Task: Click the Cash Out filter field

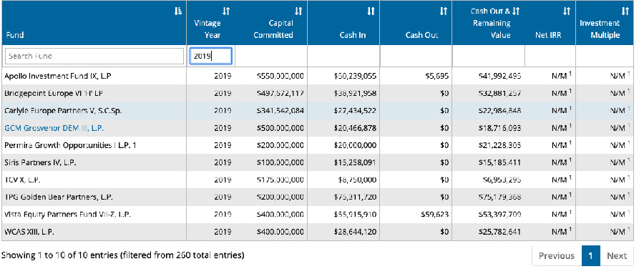Action: tap(416, 57)
